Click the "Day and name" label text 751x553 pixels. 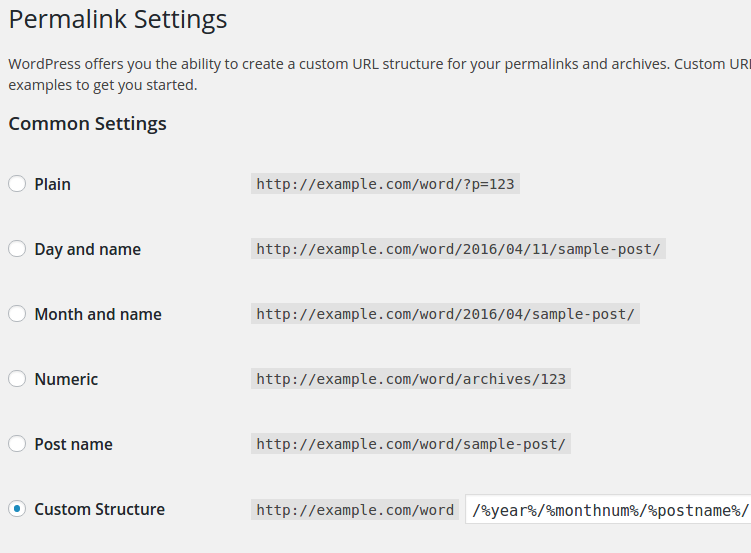(87, 249)
